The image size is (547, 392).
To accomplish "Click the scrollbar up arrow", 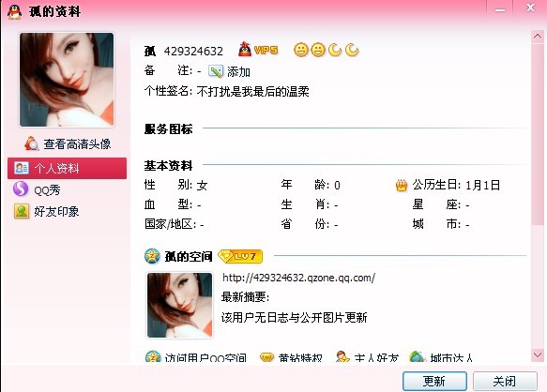I will pos(538,37).
